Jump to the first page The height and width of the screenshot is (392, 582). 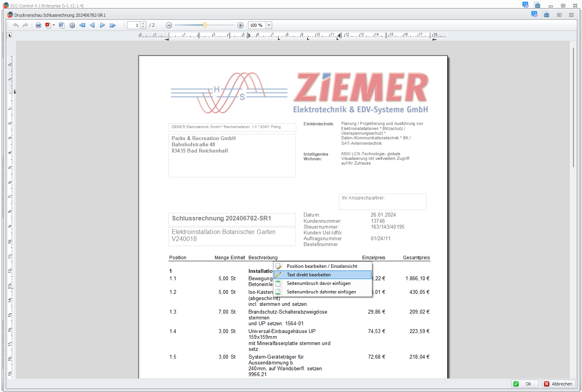click(x=82, y=25)
